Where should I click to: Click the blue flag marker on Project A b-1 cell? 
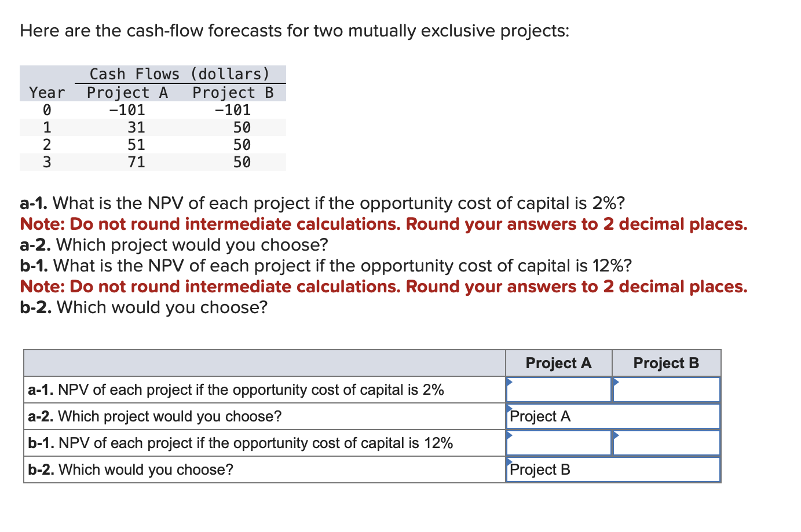coord(510,435)
